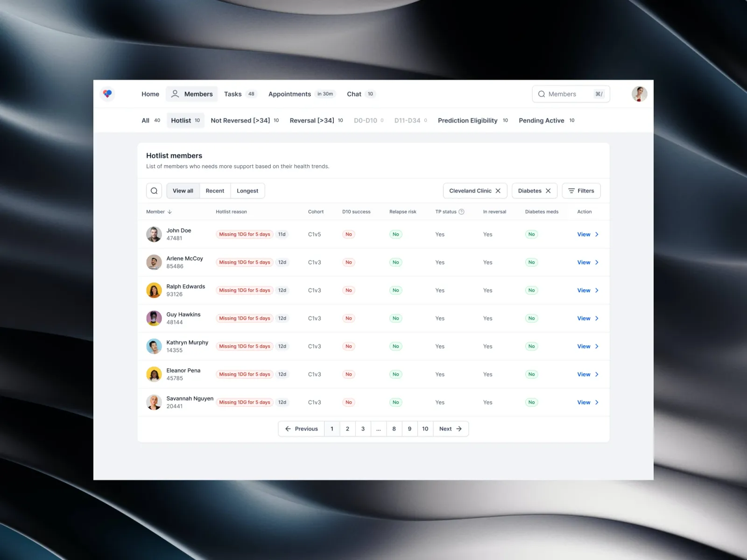The height and width of the screenshot is (560, 747).
Task: Click Eleanor Pena's avatar
Action: (154, 374)
